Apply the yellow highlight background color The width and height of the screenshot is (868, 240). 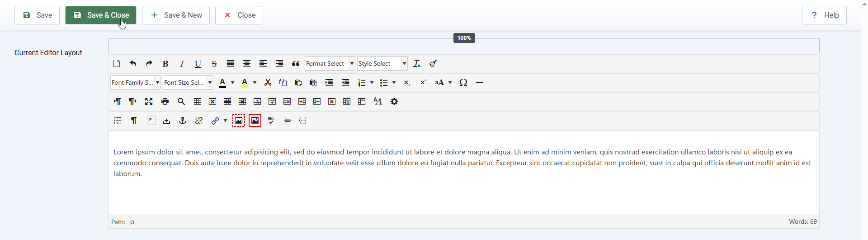coord(245,83)
